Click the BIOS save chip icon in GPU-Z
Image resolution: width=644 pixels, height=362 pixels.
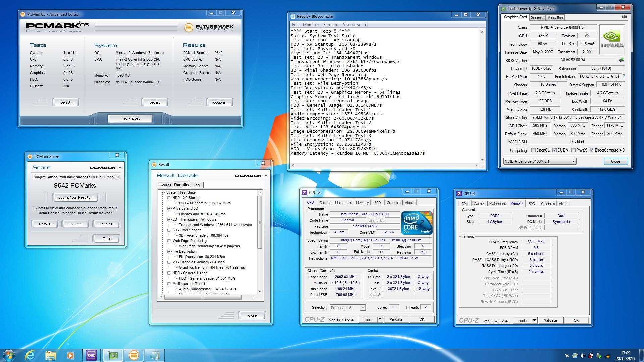click(621, 60)
